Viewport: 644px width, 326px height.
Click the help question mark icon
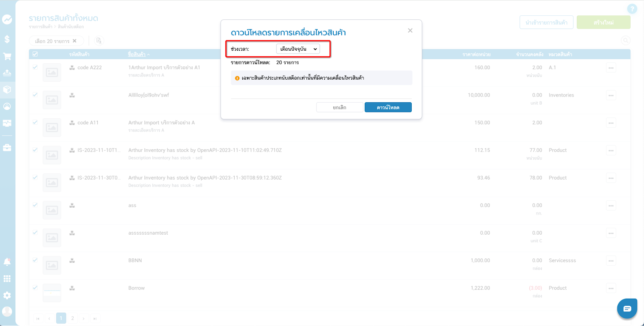pyautogui.click(x=632, y=9)
